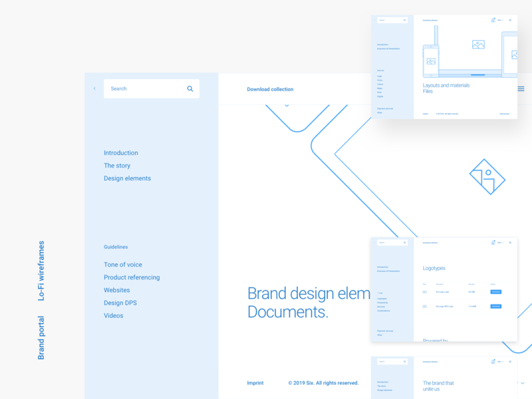Click the Lo-Fi wireframes vertical label
This screenshot has width=532, height=399.
pyautogui.click(x=41, y=271)
